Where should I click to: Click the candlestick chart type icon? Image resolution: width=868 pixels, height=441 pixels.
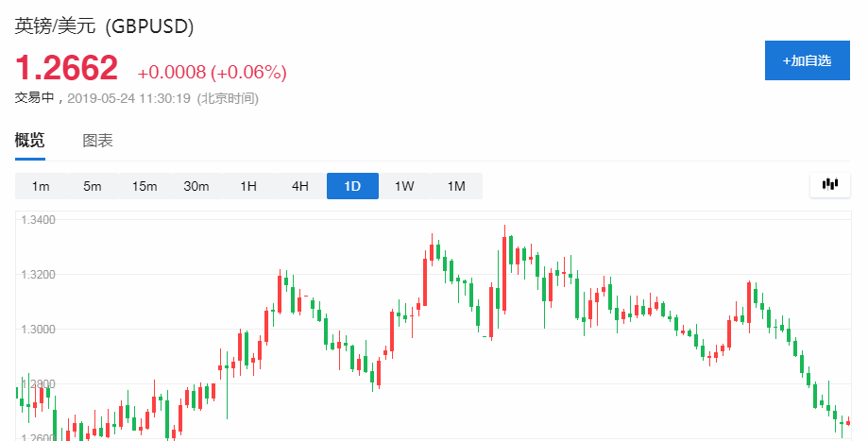[x=830, y=185]
